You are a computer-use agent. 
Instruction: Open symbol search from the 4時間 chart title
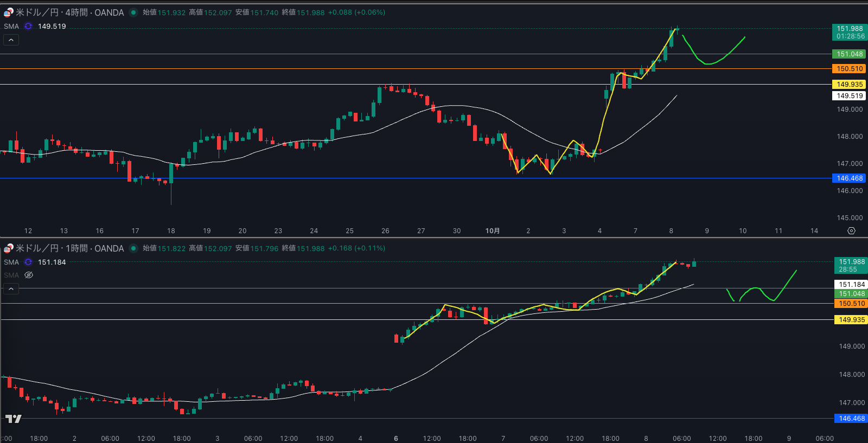69,12
